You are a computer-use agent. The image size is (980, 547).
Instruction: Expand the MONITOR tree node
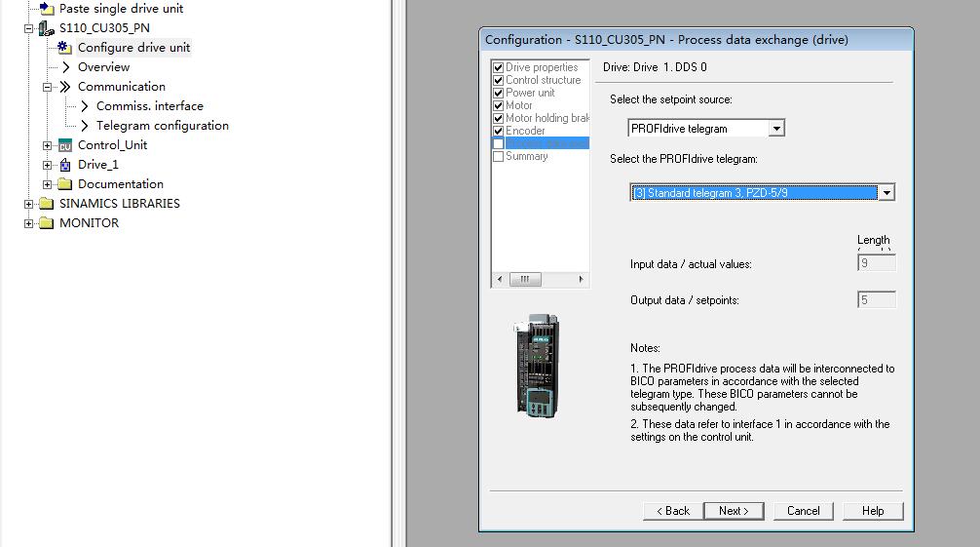coord(28,223)
